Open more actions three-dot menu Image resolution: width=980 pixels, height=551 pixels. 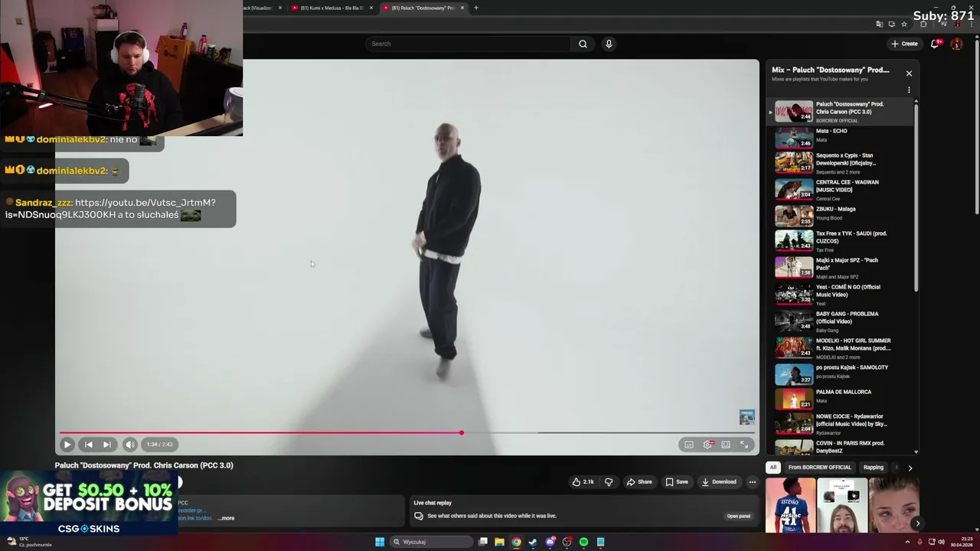(x=753, y=482)
